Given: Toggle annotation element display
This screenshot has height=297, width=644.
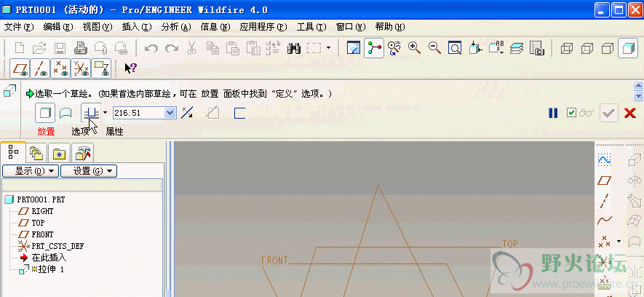Looking at the screenshot, I should 101,68.
